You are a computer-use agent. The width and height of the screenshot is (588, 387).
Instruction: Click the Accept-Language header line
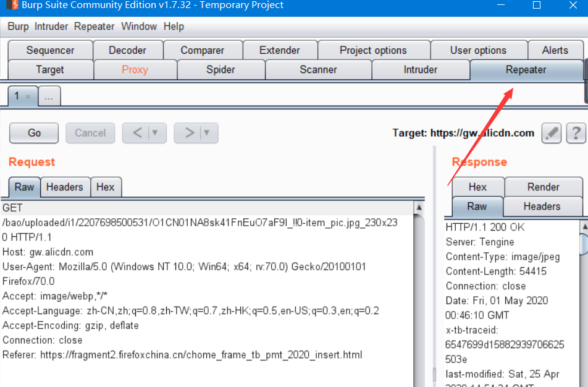190,311
